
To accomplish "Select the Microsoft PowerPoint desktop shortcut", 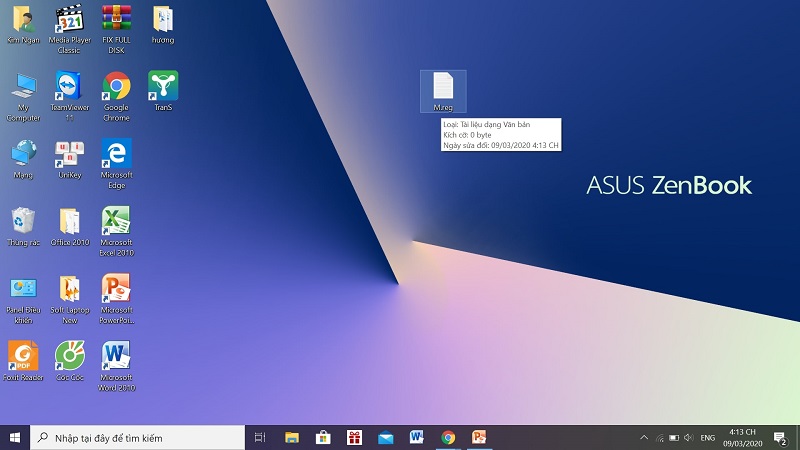I will (116, 299).
